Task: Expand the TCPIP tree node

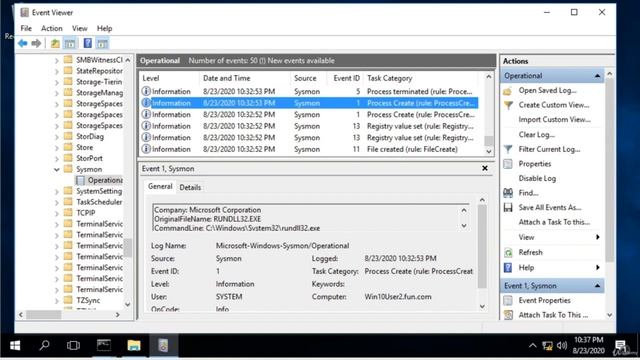Action: pos(56,213)
